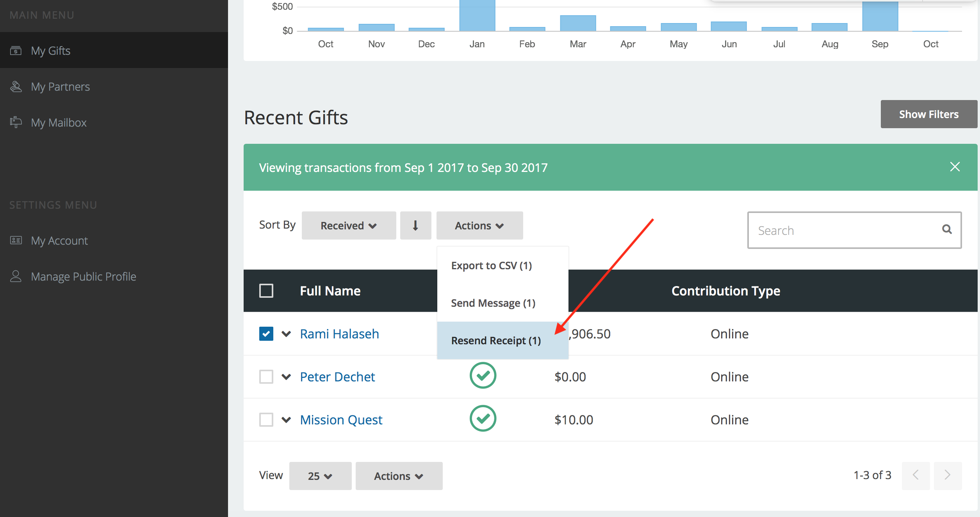Choose Resend Receipt (1) from menu

(496, 340)
